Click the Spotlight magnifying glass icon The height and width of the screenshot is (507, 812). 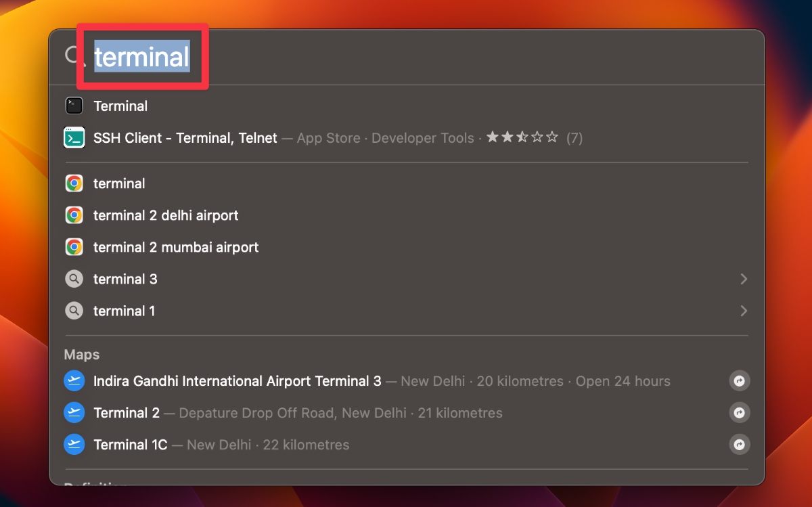(x=72, y=56)
